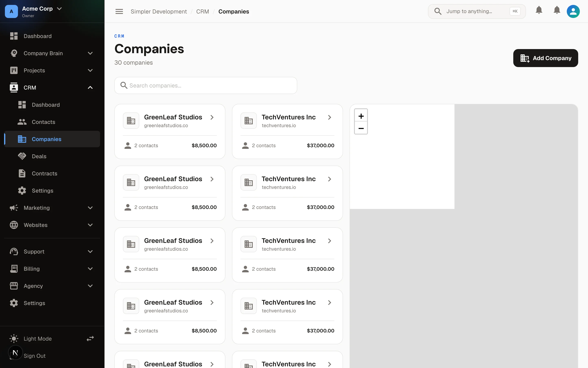
Task: Click the Company Brain head icon
Action: click(14, 53)
